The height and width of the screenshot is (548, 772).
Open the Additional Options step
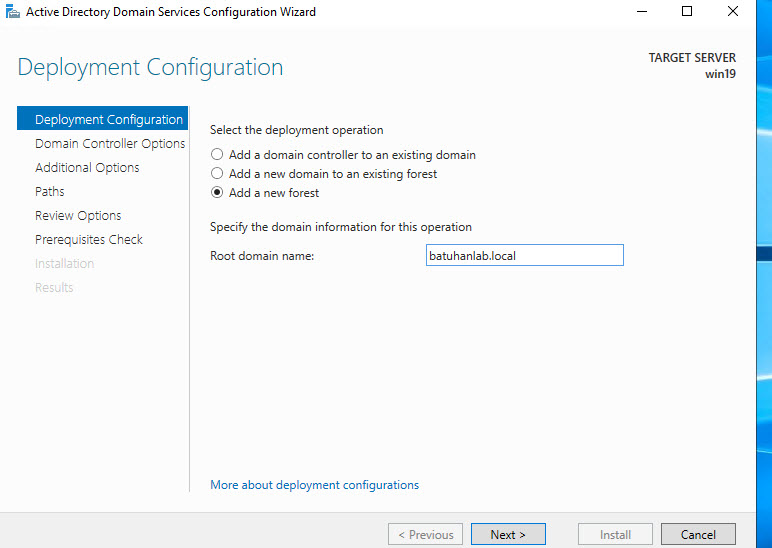pyautogui.click(x=87, y=168)
